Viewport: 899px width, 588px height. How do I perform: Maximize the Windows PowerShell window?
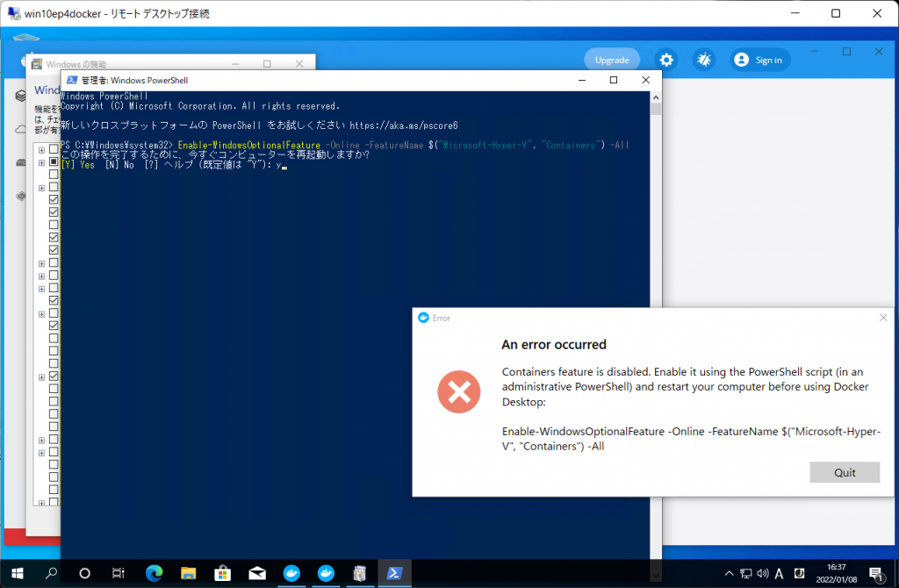pyautogui.click(x=614, y=80)
